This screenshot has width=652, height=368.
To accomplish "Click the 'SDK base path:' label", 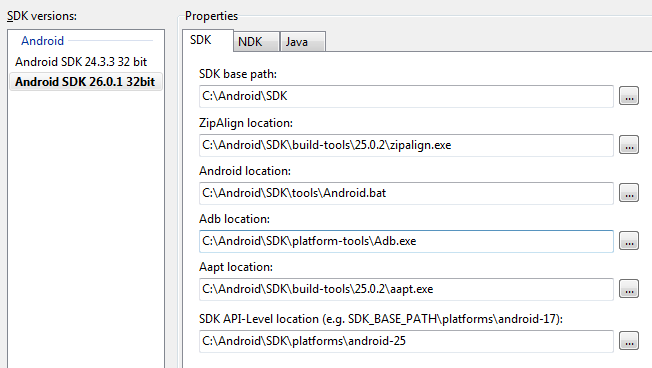I will tap(238, 74).
